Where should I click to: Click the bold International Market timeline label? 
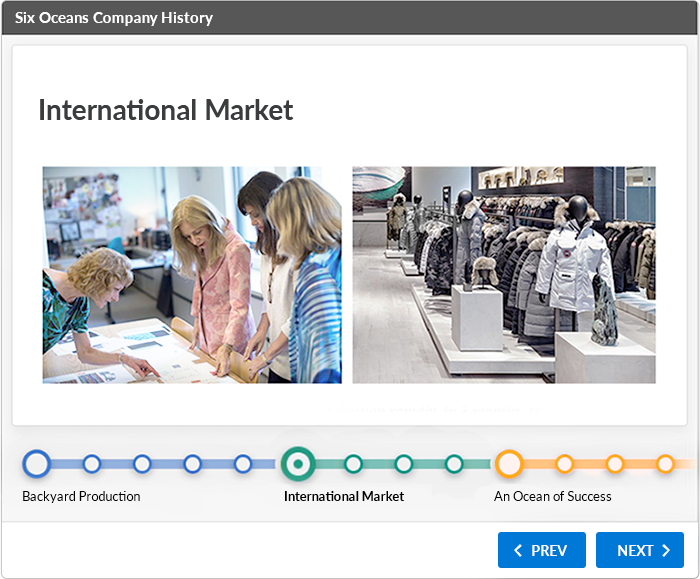[x=344, y=496]
